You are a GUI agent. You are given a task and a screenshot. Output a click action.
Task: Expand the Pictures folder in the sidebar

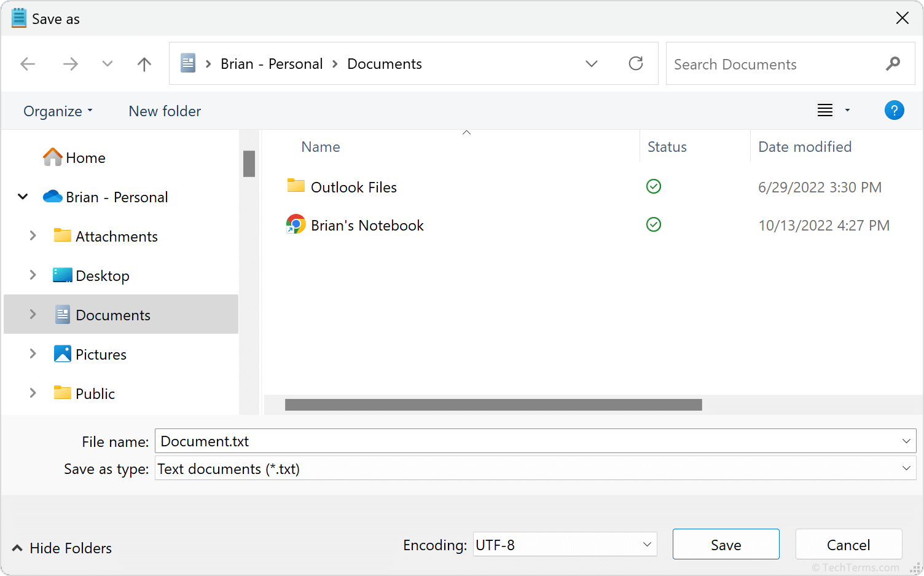point(33,353)
